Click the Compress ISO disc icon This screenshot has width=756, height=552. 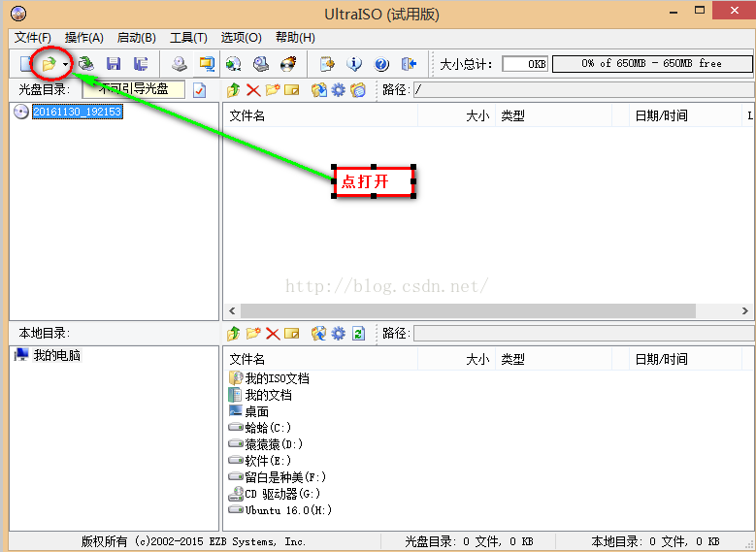(x=234, y=64)
